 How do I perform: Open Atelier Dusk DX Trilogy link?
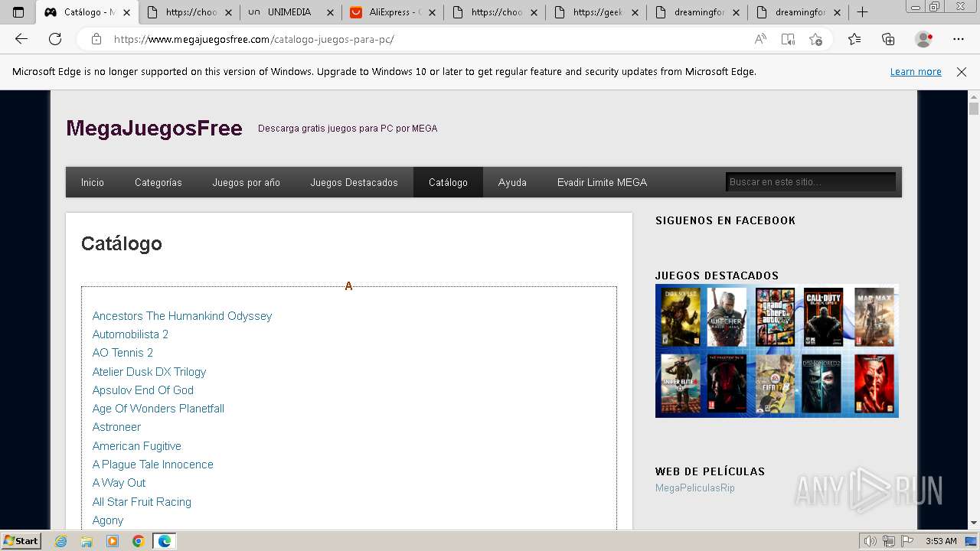(x=149, y=372)
